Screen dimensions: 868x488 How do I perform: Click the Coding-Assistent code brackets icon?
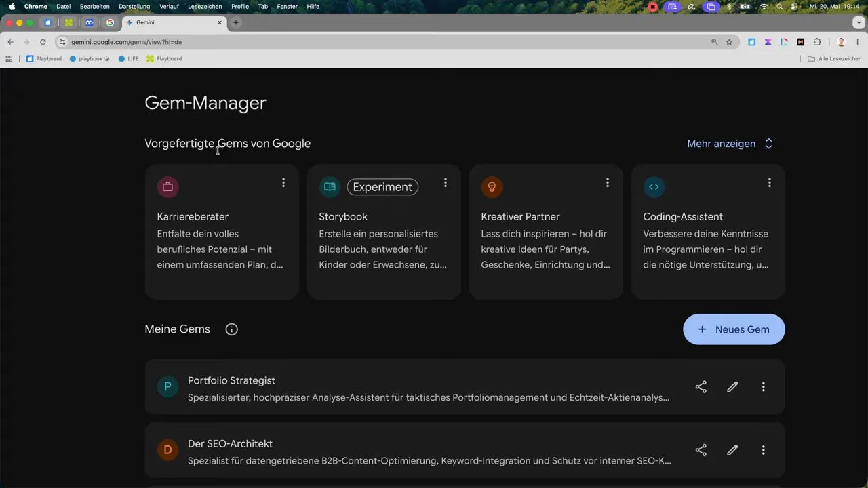tap(654, 187)
